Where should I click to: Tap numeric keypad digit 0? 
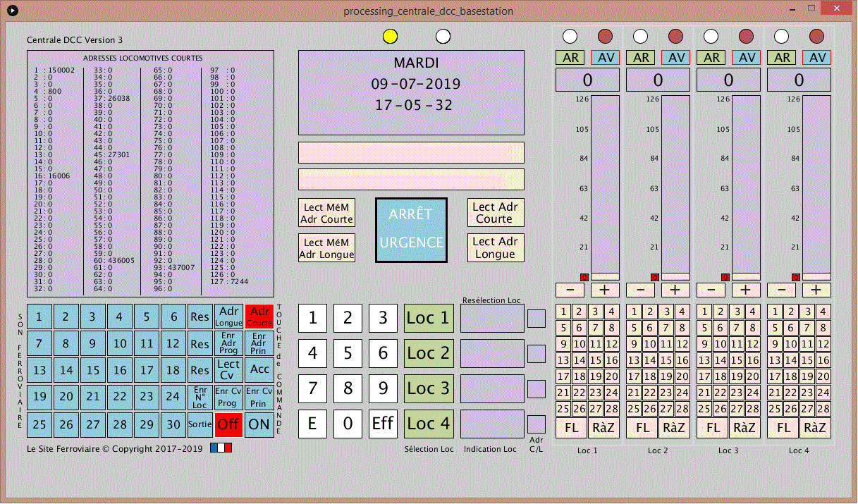348,424
